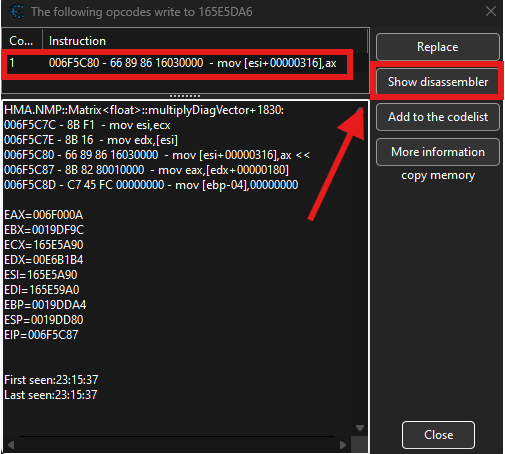Close the opcodes window with the X
Screen dimensions: 505x454
coord(490,11)
